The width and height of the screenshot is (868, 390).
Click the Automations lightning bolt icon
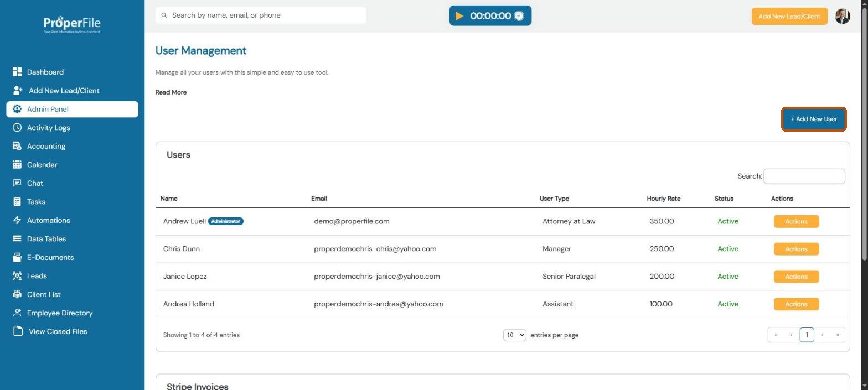17,220
